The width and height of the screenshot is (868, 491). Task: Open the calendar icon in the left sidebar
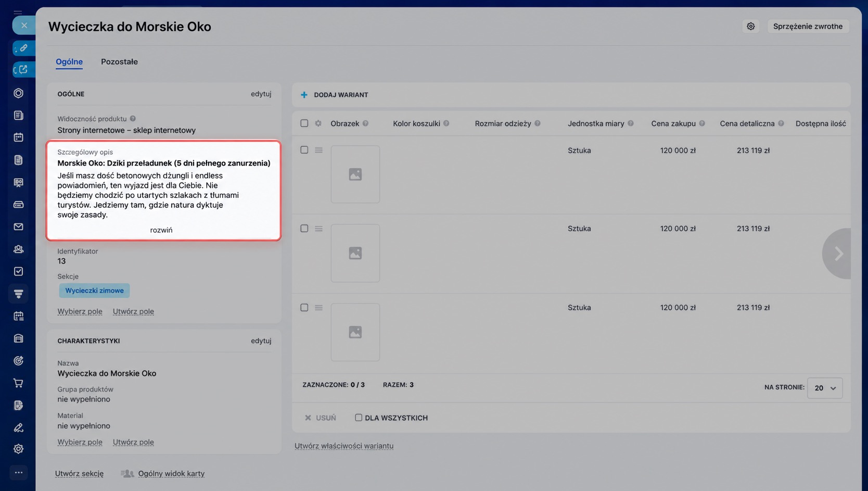click(19, 137)
